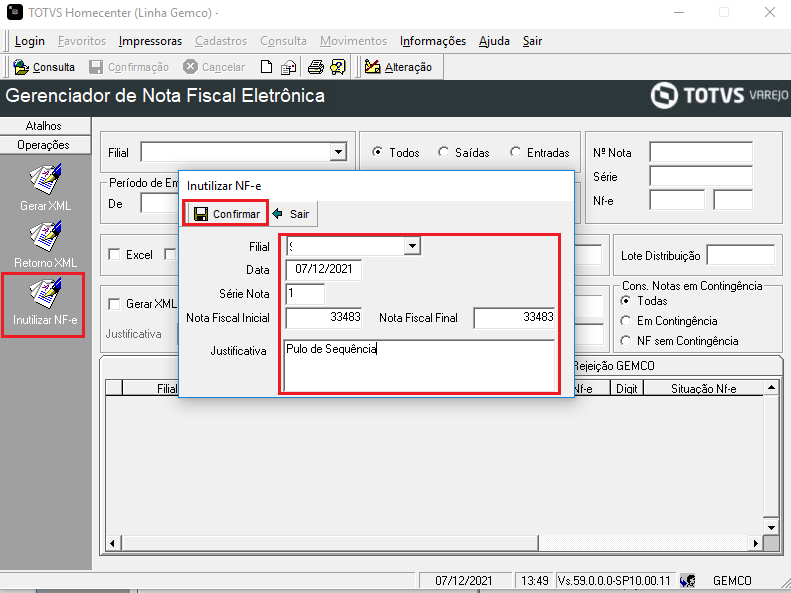Select the Saídas radio button
Screen dimensions: 791x593
[443, 152]
